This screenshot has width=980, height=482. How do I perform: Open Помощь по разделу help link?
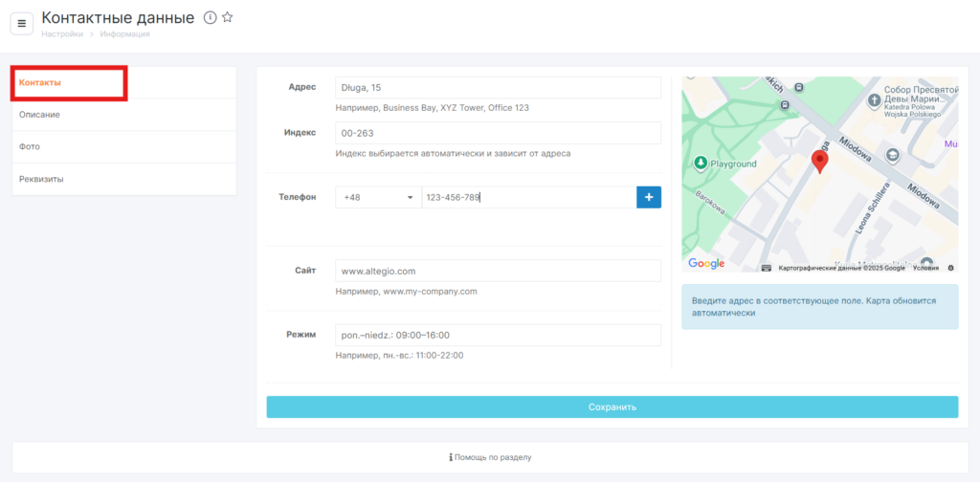pos(490,457)
